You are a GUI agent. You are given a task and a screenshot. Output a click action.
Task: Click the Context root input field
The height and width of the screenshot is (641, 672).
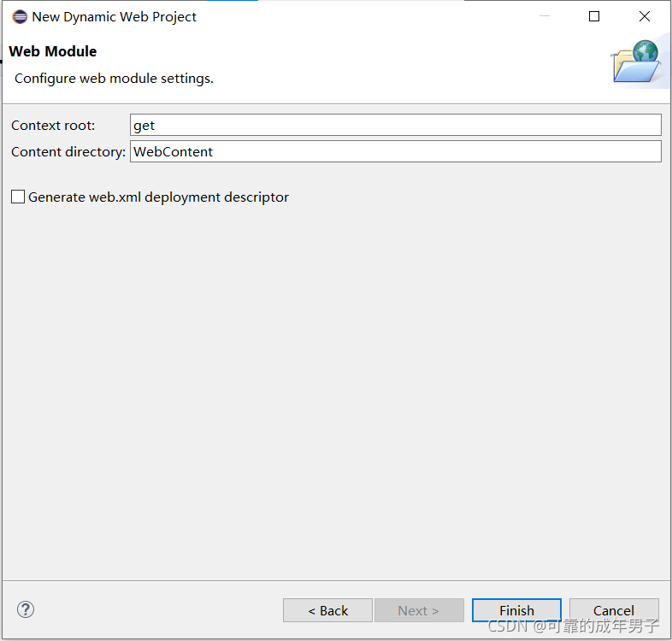pyautogui.click(x=395, y=125)
